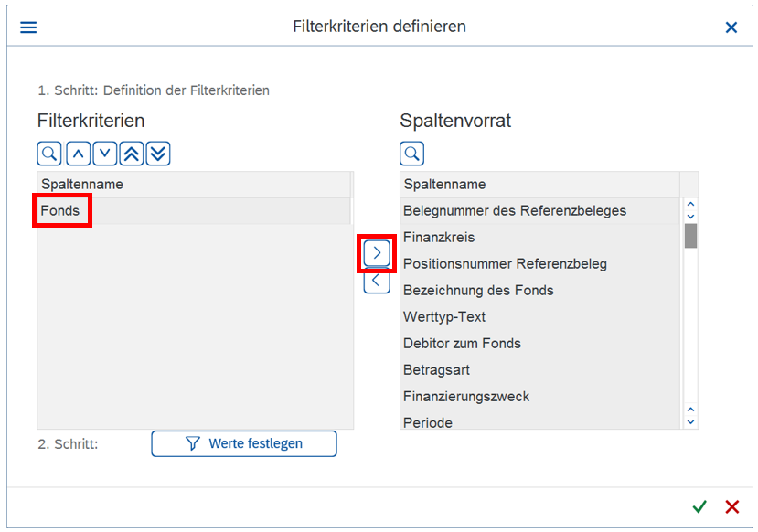Click the search icon under Filterkriterien
758x532 pixels.
tap(49, 154)
